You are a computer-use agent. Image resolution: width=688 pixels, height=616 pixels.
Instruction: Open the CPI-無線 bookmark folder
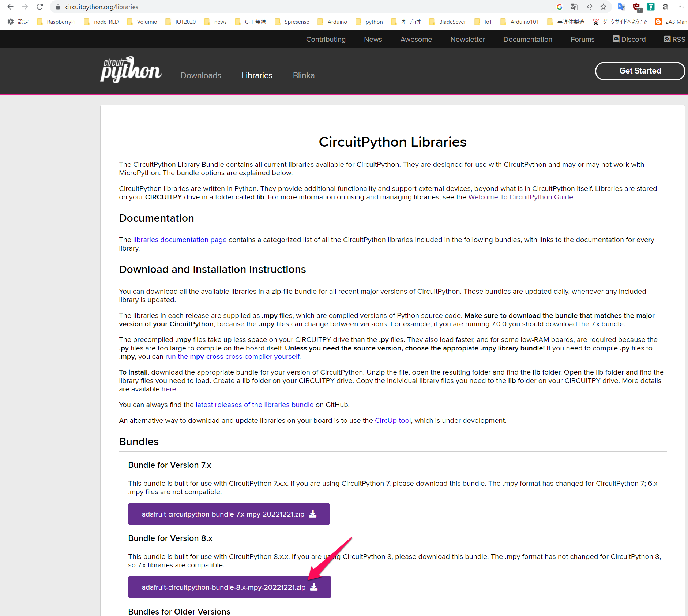point(251,22)
